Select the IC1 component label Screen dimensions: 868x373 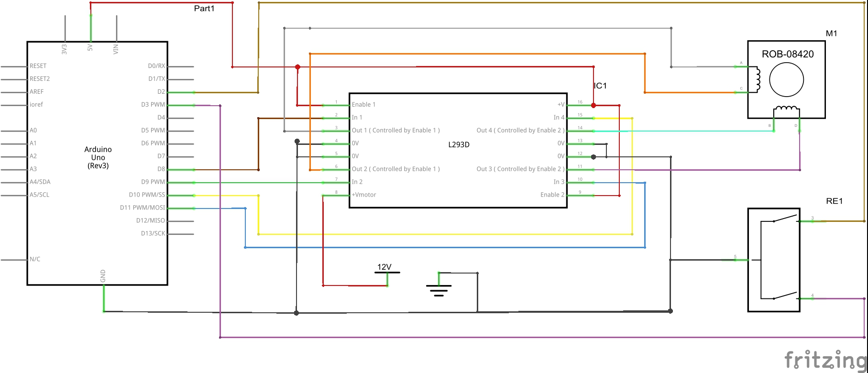click(600, 86)
